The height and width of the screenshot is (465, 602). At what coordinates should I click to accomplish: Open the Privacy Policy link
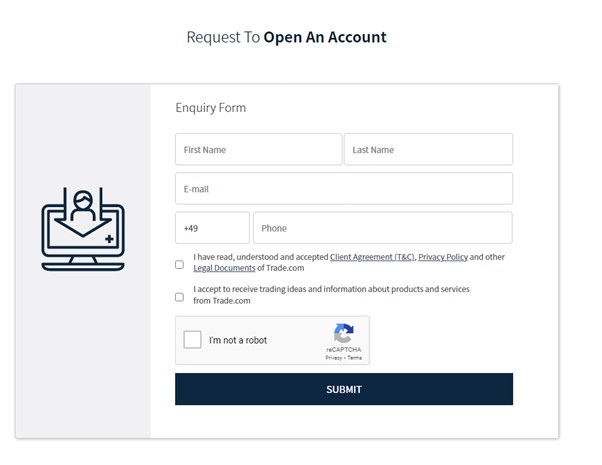tap(443, 257)
